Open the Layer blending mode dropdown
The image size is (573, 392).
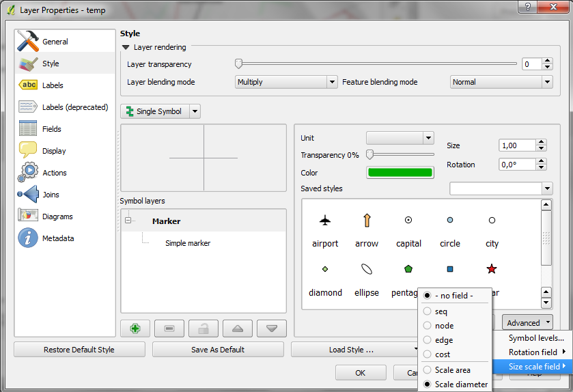pos(286,82)
